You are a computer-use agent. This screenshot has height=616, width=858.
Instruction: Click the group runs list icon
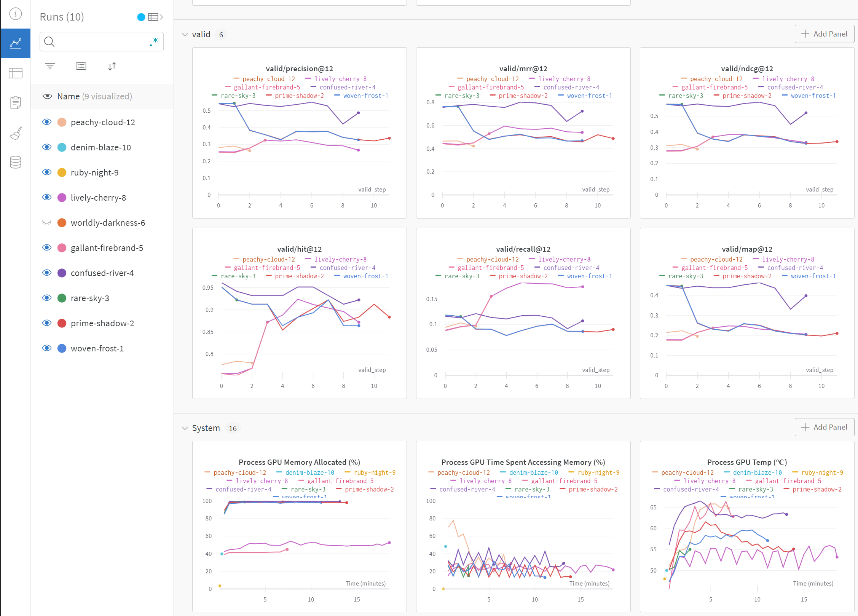[x=81, y=66]
